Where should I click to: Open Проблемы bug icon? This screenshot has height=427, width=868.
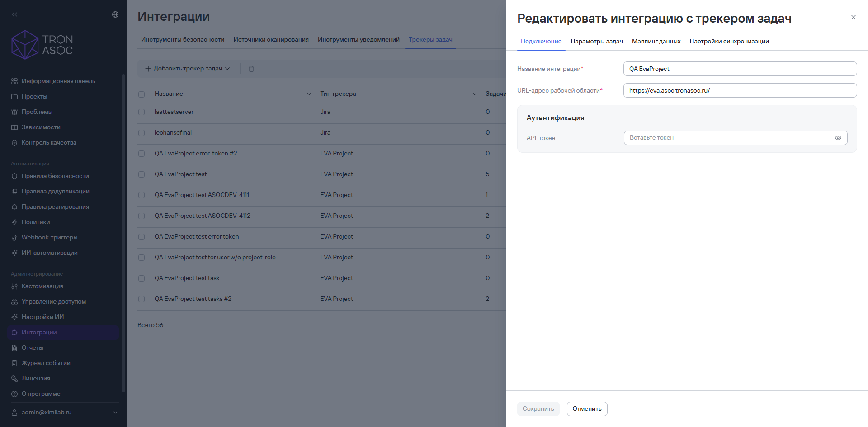pyautogui.click(x=14, y=112)
